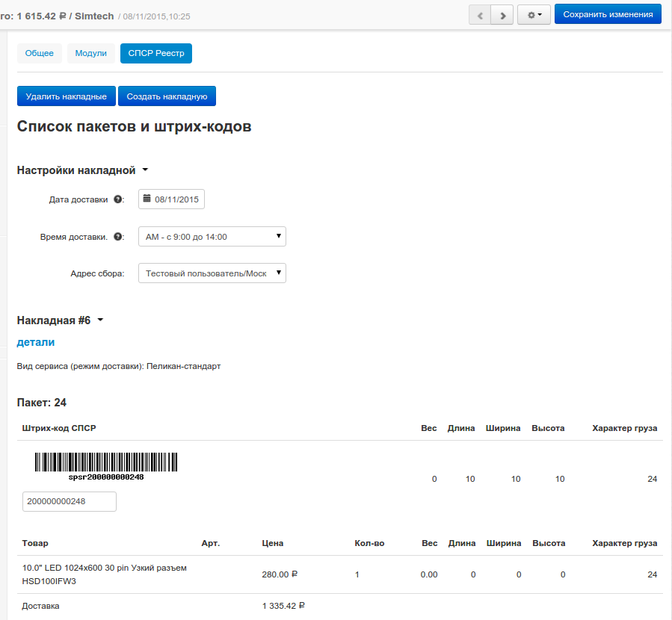Click the SPSR barcode image
The image size is (672, 620).
click(105, 465)
